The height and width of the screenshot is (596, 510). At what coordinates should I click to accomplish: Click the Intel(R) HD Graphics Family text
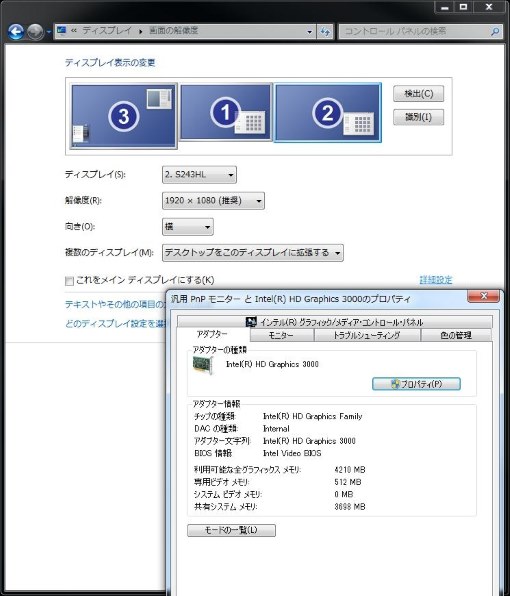pos(312,417)
